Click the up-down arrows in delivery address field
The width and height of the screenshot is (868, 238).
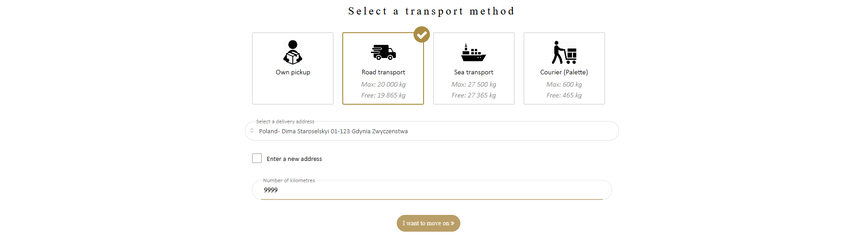click(x=252, y=131)
